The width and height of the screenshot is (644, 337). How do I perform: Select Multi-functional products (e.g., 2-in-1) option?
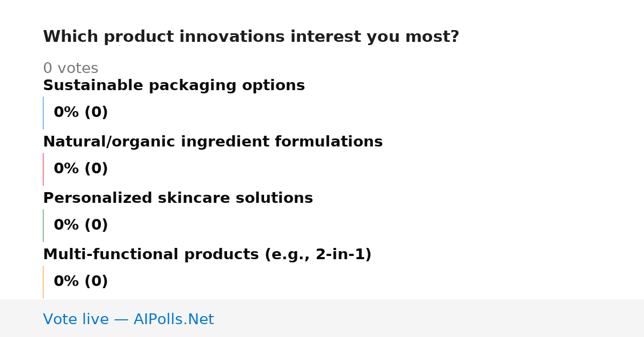point(207,255)
